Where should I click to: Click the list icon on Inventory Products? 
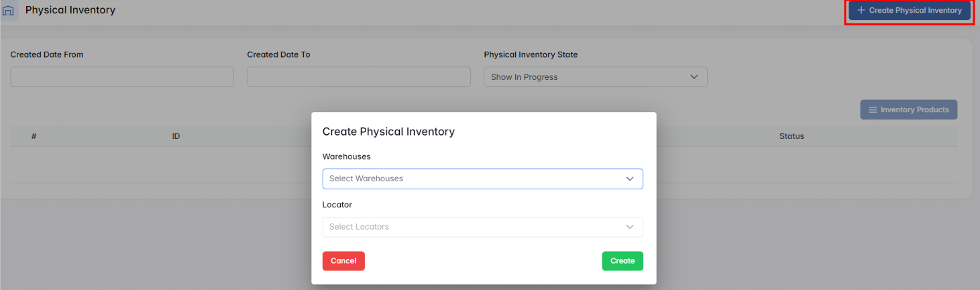(x=873, y=110)
